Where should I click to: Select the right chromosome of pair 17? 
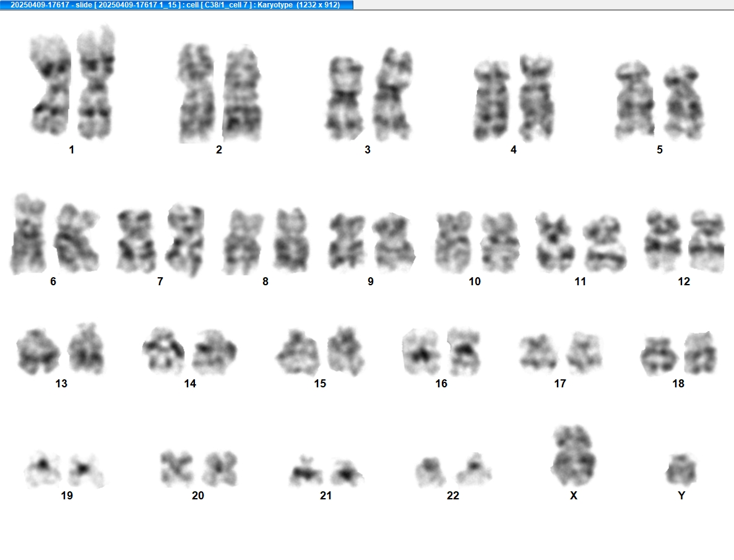coord(584,353)
